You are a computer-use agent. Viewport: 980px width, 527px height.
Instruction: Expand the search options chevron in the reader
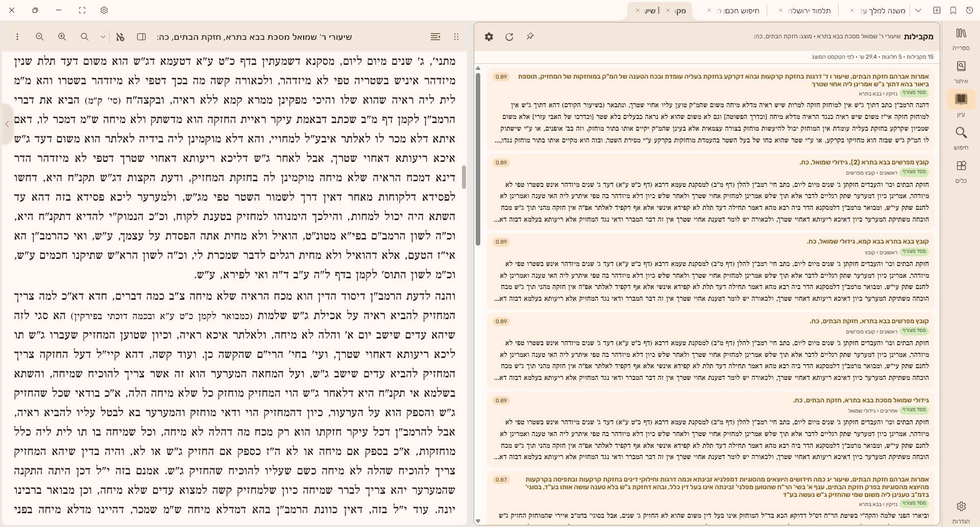103,37
